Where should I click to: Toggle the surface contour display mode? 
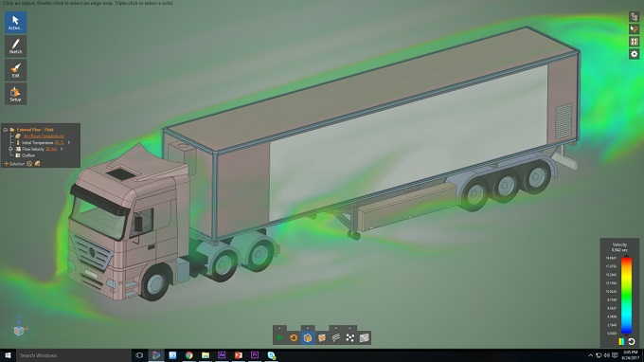365,337
